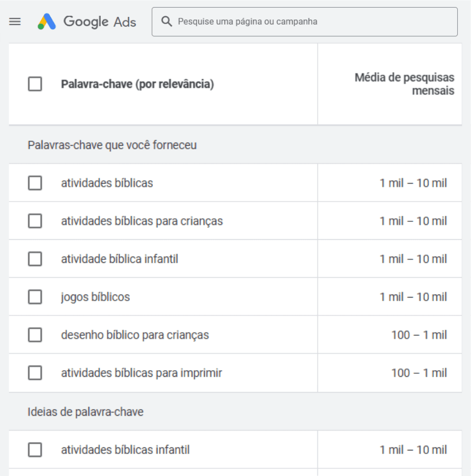Click the Google Ads triangle logo

(47, 21)
